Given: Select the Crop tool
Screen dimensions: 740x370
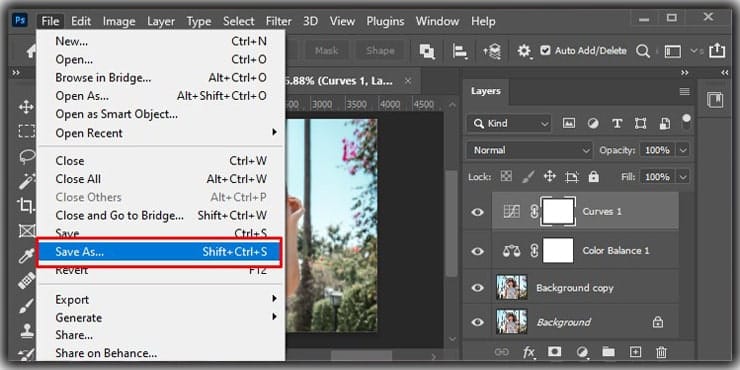Looking at the screenshot, I should (26, 205).
